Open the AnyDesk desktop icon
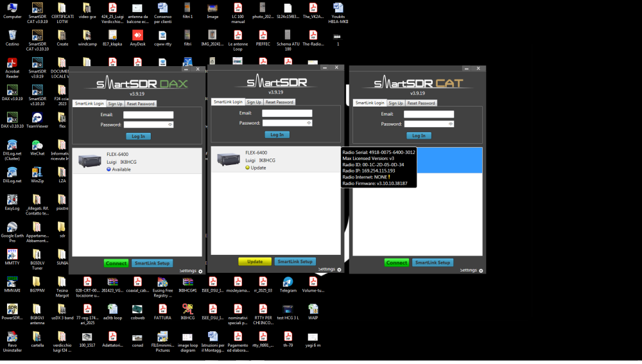The image size is (642, 364). (x=137, y=38)
